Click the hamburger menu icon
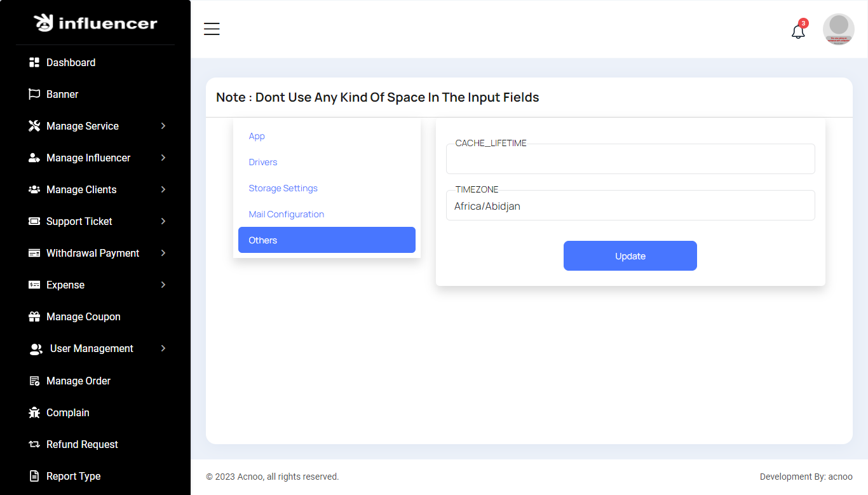 pyautogui.click(x=212, y=29)
